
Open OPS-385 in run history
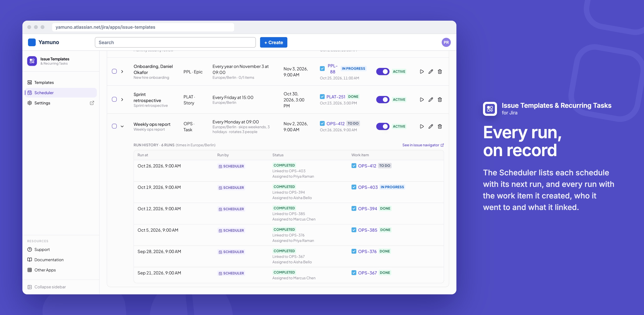[x=367, y=230]
